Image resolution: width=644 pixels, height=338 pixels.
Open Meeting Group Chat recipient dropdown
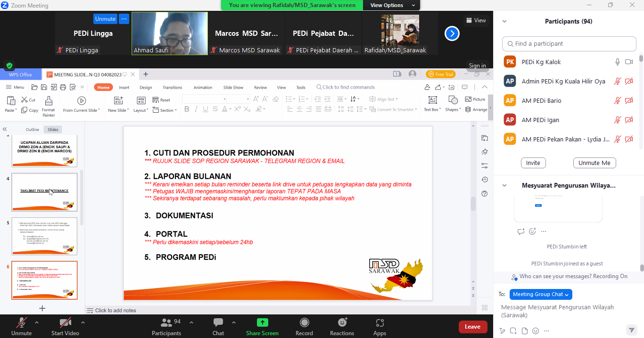point(540,294)
